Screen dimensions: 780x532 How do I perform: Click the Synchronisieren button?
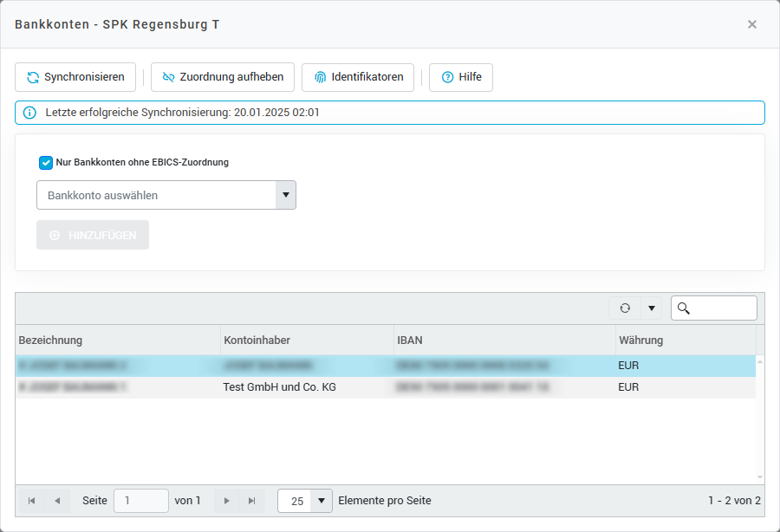click(75, 77)
